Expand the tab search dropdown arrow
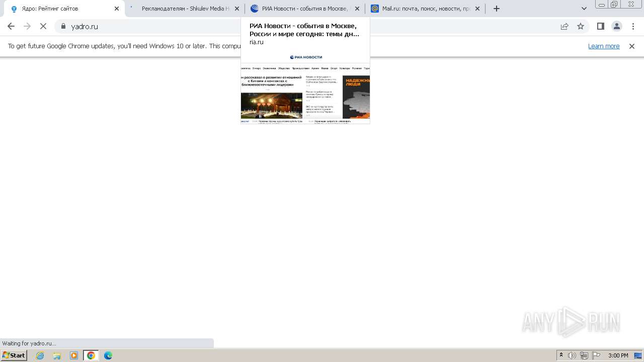 tap(584, 9)
